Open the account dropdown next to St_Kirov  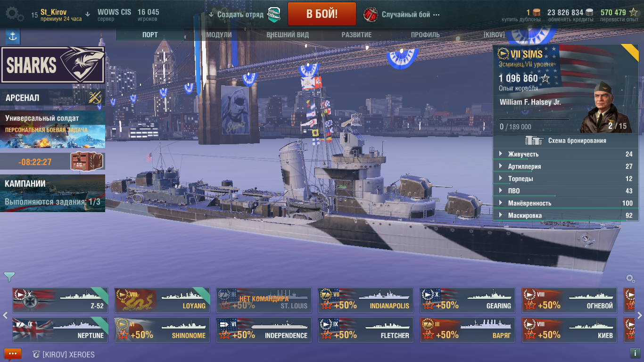click(x=88, y=15)
